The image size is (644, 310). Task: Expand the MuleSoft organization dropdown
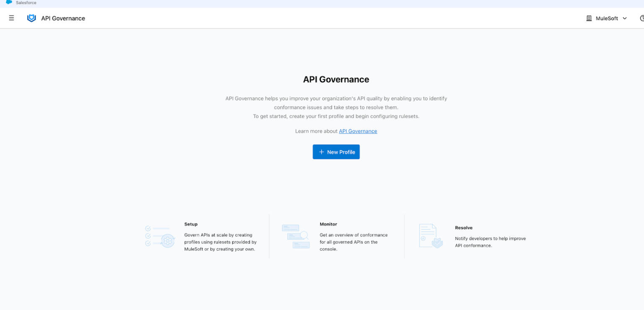pos(607,18)
